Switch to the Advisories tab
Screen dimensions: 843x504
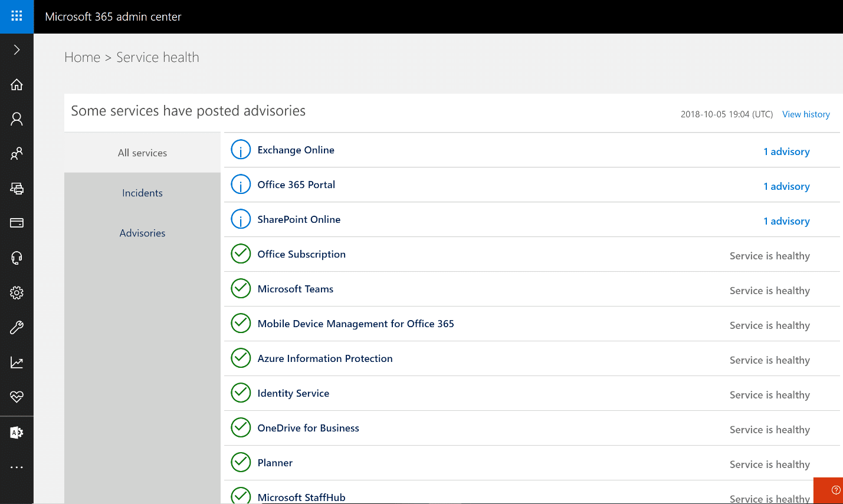click(142, 233)
